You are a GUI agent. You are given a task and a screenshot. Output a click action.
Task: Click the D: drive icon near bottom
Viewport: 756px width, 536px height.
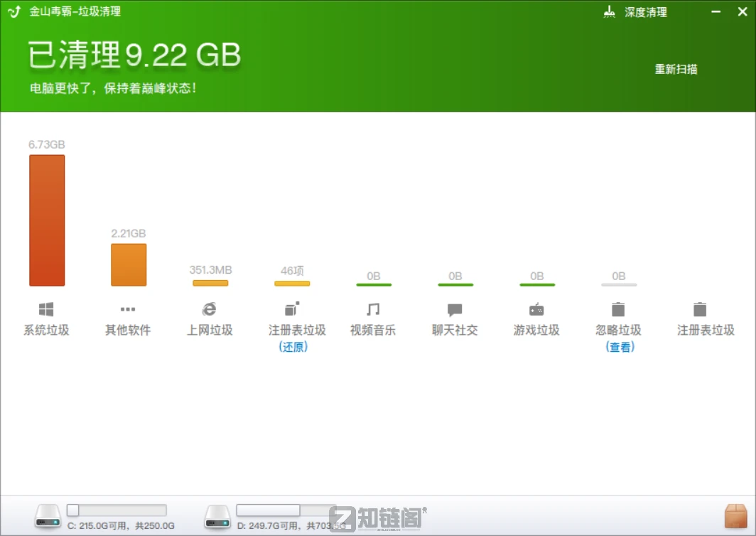[x=217, y=516]
